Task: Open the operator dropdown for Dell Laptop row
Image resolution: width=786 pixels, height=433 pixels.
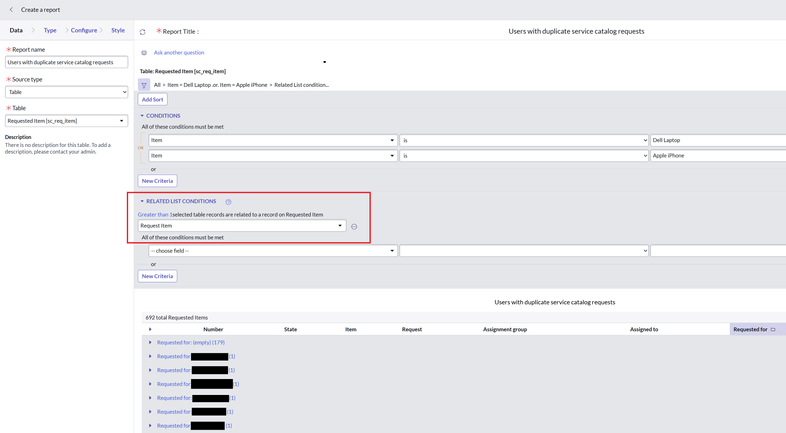Action: pos(524,140)
